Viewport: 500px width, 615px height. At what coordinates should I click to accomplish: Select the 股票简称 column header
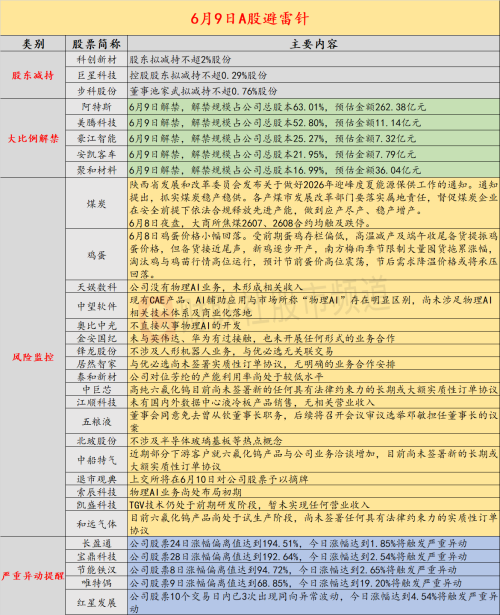96,44
